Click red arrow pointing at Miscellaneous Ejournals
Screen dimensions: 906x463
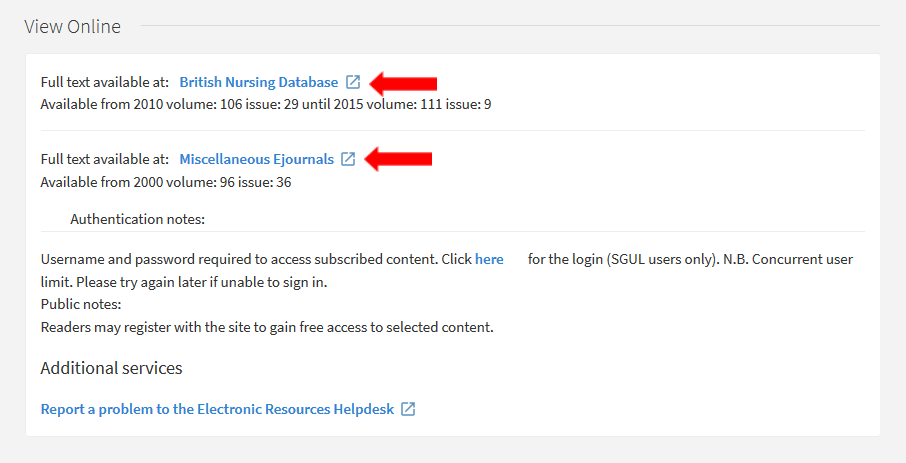pyautogui.click(x=399, y=159)
